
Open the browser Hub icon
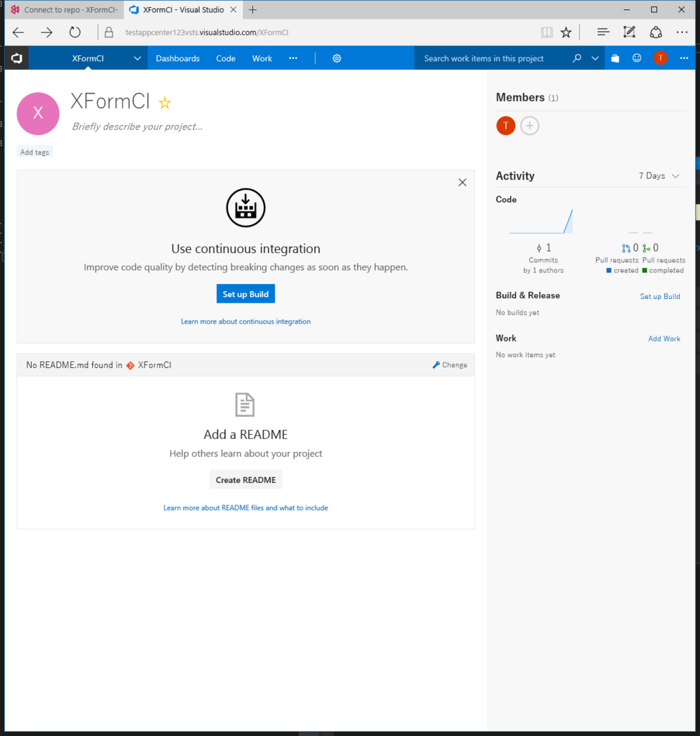[603, 32]
